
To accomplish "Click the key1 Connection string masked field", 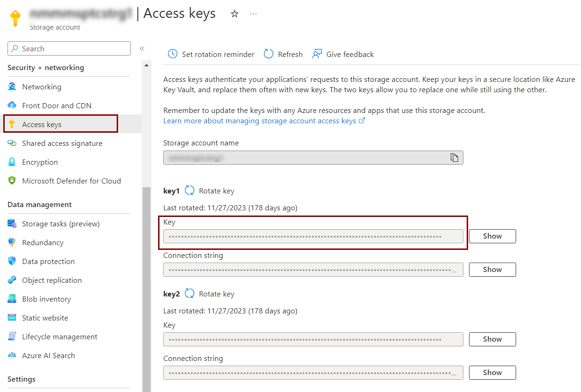I will (x=313, y=270).
